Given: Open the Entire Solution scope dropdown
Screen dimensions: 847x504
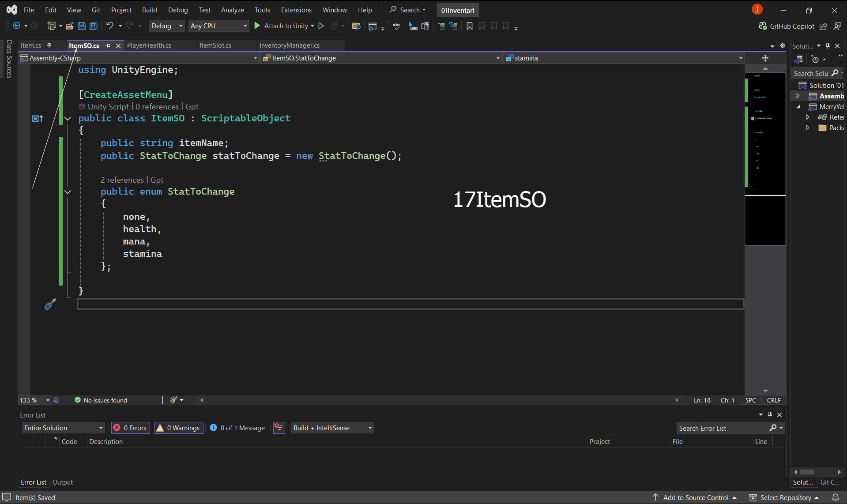Looking at the screenshot, I should tap(63, 428).
